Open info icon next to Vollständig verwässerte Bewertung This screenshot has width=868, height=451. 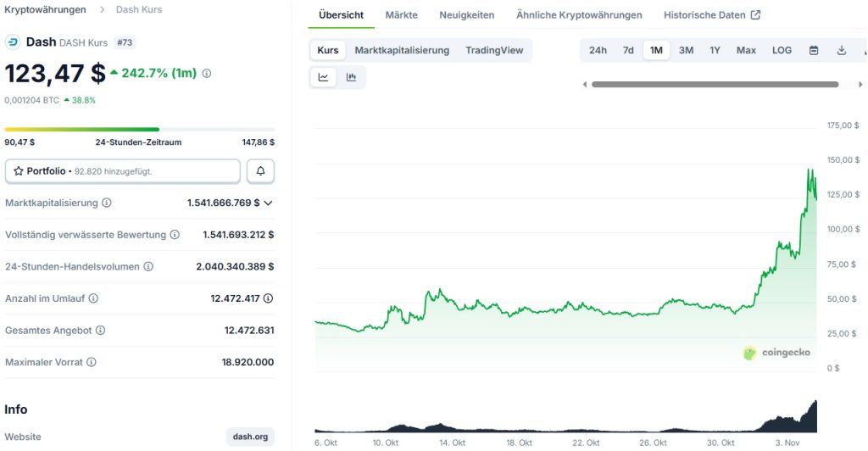[175, 235]
